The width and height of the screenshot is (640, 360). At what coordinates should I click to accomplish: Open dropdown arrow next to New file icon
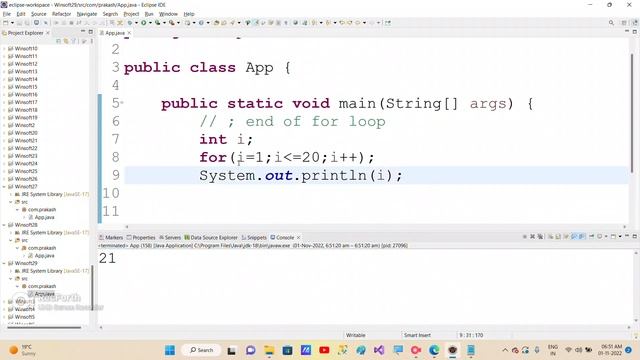[12, 23]
